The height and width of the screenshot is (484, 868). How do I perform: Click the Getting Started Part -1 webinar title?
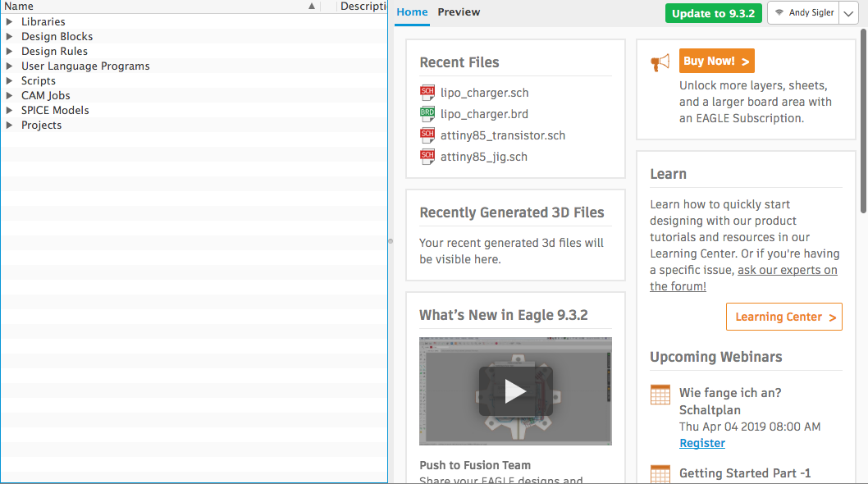coord(745,473)
